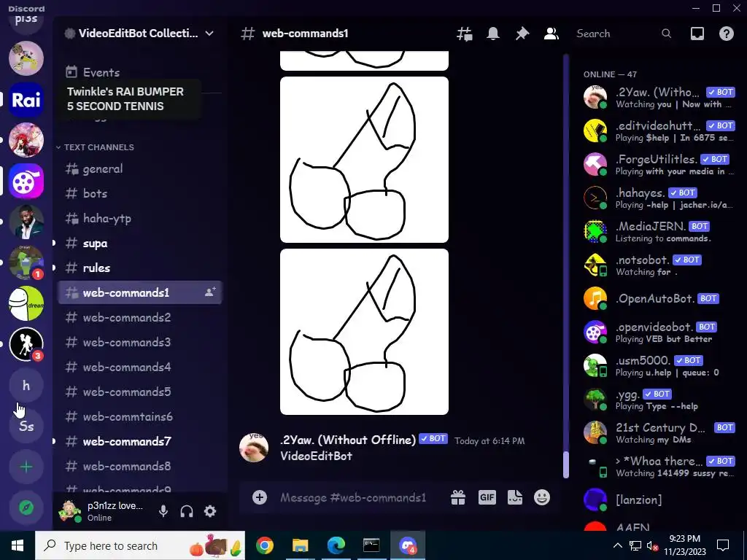
Task: Expand the VideoEditBot Collection server menu
Action: 139,34
